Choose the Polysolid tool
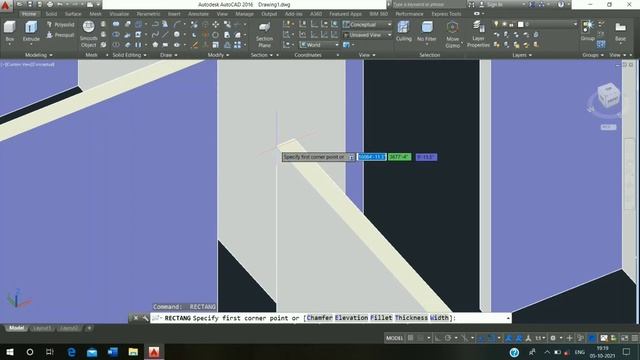Image resolution: width=640 pixels, height=360 pixels. point(60,25)
